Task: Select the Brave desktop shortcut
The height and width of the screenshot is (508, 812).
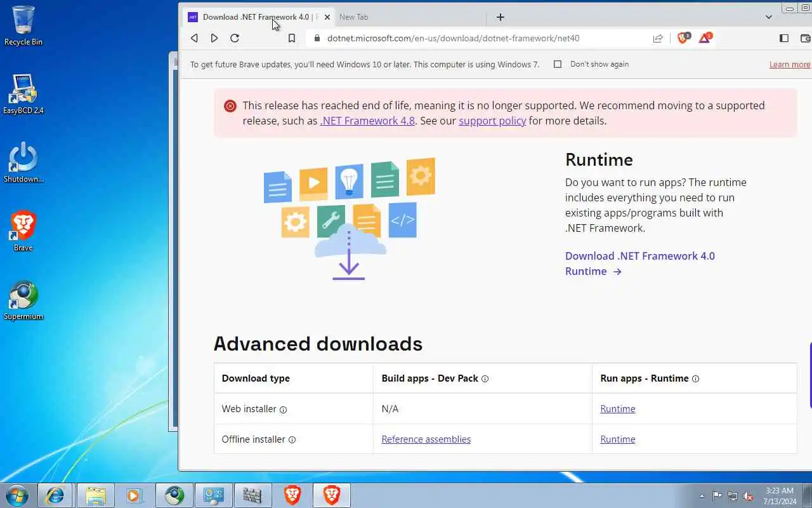Action: tap(23, 231)
